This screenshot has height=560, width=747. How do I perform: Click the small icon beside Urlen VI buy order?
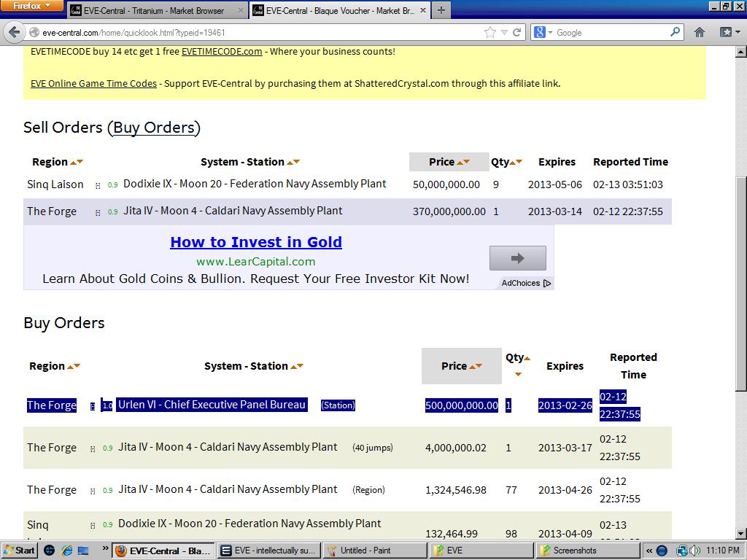pos(93,406)
